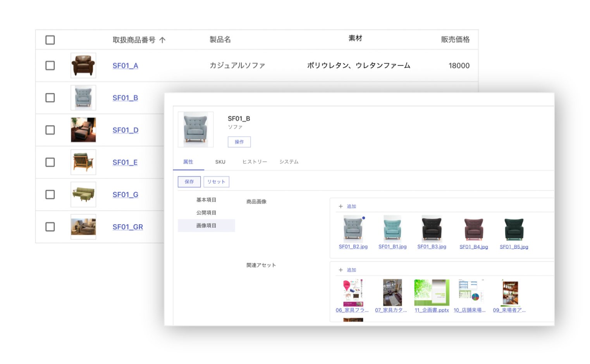Screen dimensions: 590x364
Task: Open the SF01_D product link
Action: click(x=126, y=130)
